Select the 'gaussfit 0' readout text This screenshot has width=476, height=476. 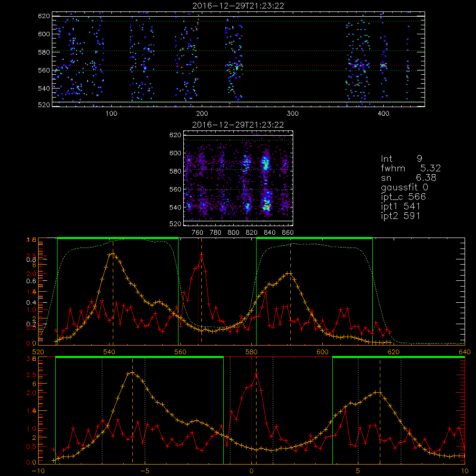click(404, 187)
